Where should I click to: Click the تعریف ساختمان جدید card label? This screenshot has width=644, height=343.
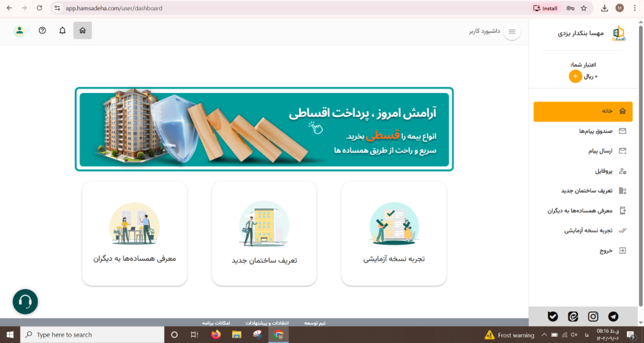click(x=264, y=261)
